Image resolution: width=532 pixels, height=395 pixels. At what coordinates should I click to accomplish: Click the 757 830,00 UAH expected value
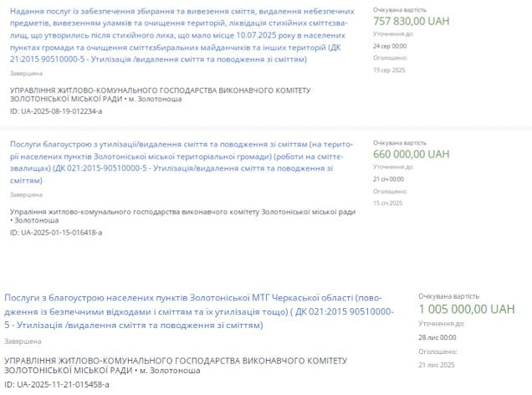(x=412, y=20)
